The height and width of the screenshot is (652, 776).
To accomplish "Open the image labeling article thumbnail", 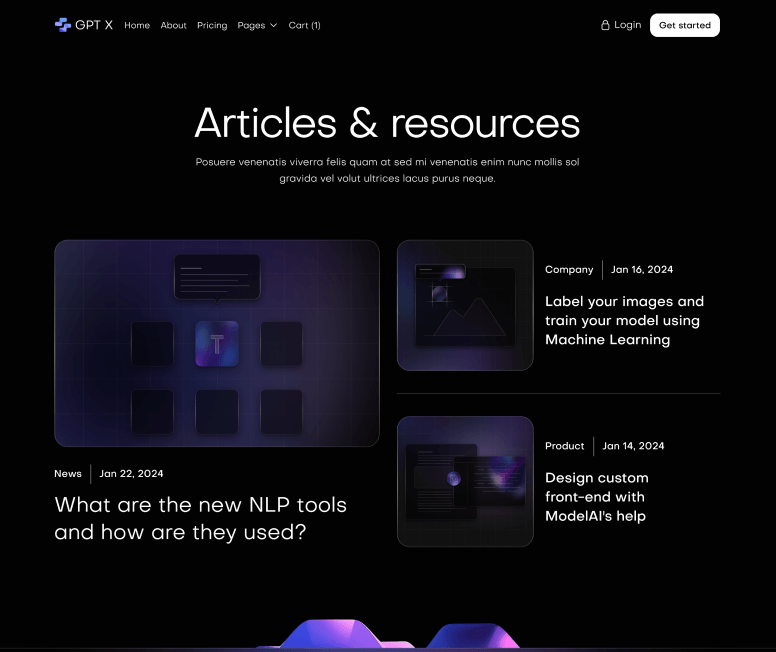I will click(x=465, y=305).
